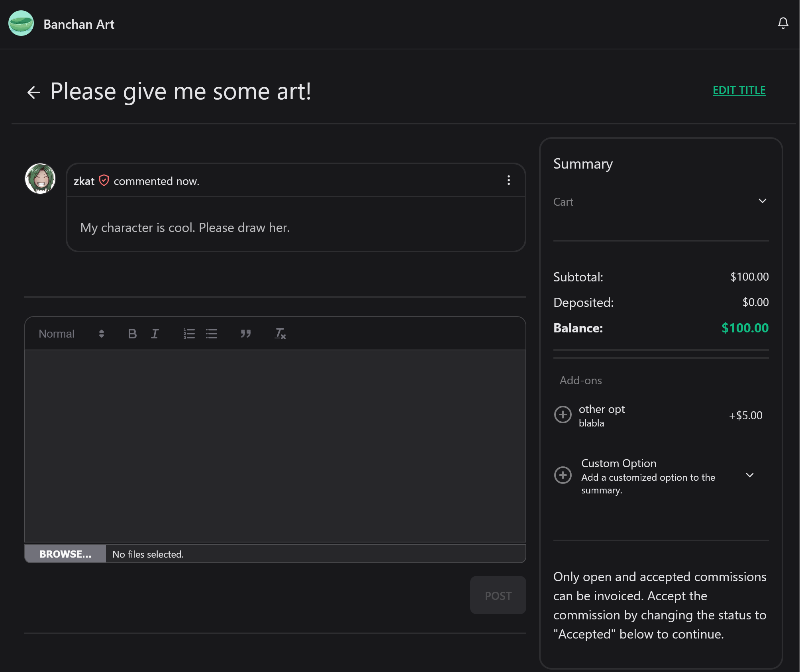Click into the comment text editor area

click(x=275, y=446)
